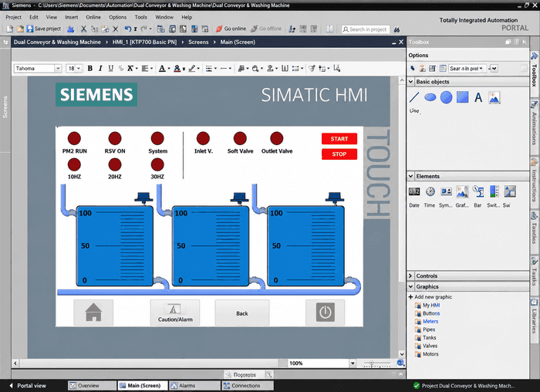Open the Valves graphics folder

pos(426,346)
